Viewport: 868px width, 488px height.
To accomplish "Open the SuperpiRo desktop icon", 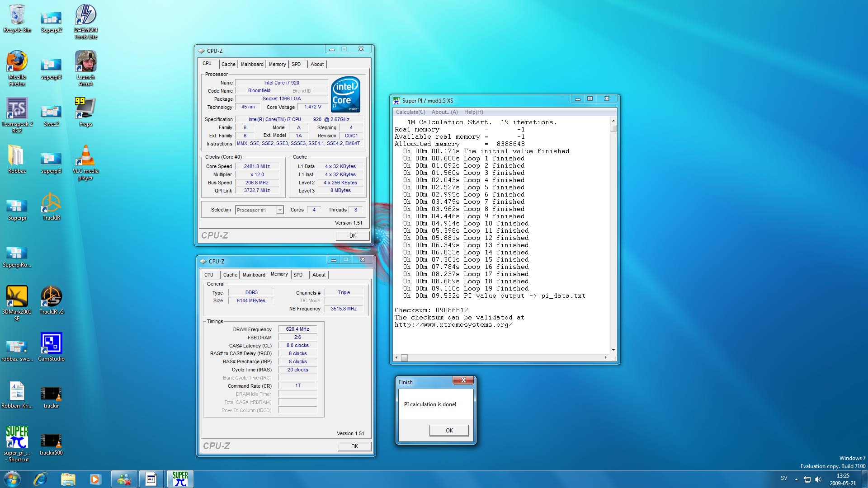I will pyautogui.click(x=17, y=256).
